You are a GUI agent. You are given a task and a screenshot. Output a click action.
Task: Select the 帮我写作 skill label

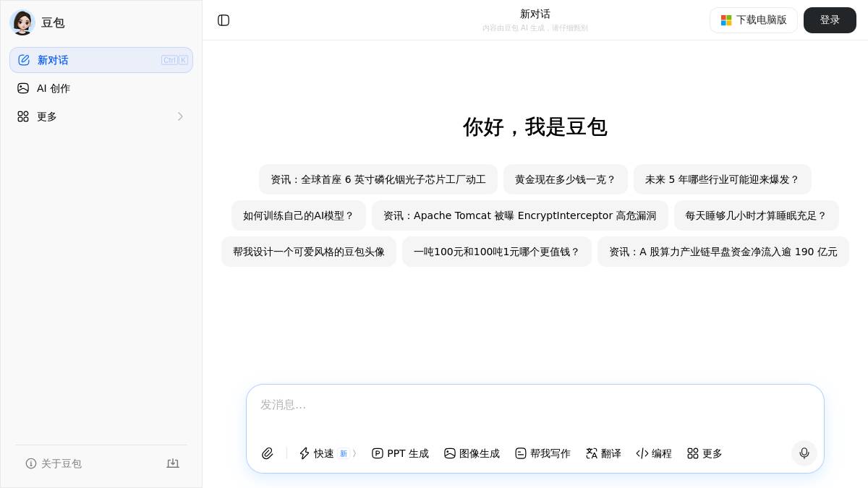coord(550,453)
